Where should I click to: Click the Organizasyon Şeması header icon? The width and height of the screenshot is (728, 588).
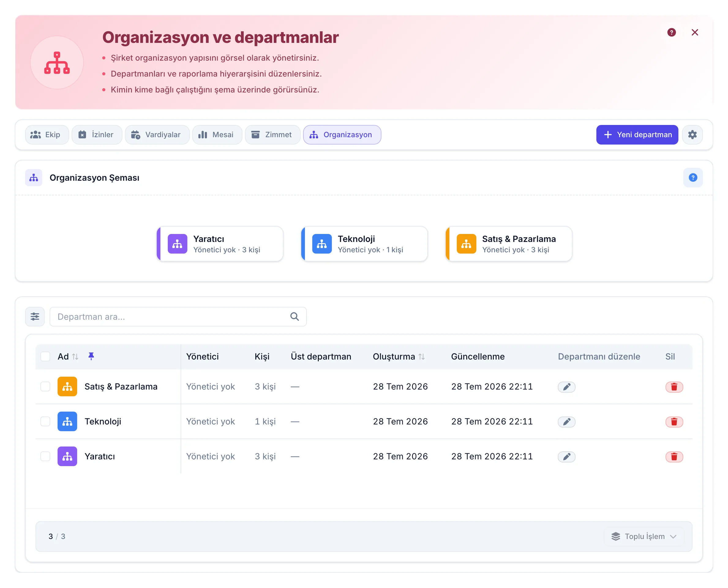point(33,178)
